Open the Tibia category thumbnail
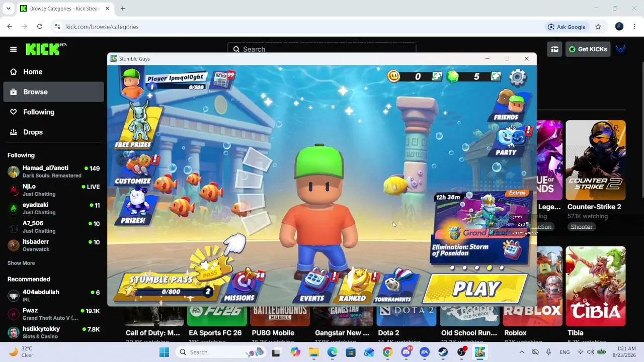644x362 pixels. (x=596, y=286)
